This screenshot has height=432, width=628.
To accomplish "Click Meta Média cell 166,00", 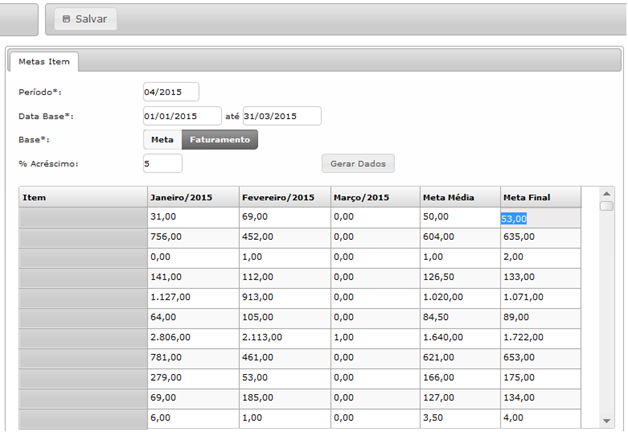I will 460,378.
